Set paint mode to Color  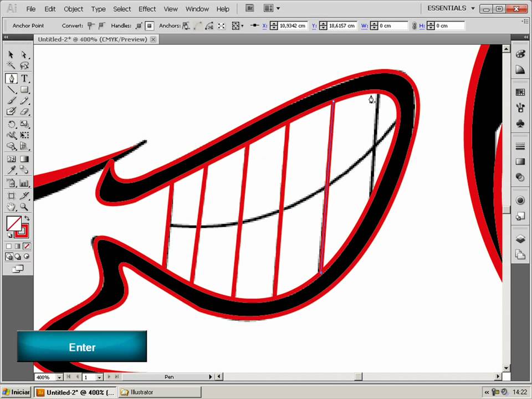pos(9,246)
